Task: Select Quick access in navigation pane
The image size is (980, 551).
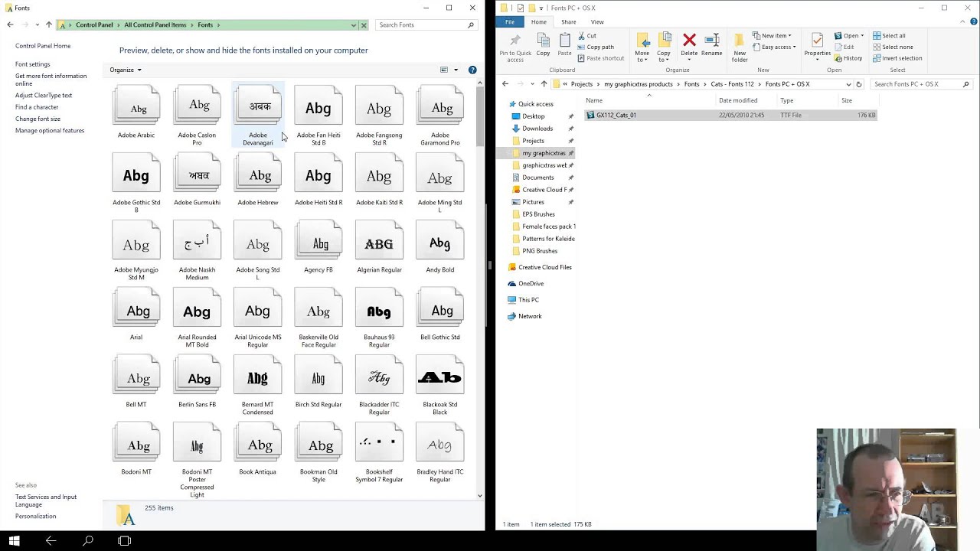Action: pyautogui.click(x=535, y=104)
